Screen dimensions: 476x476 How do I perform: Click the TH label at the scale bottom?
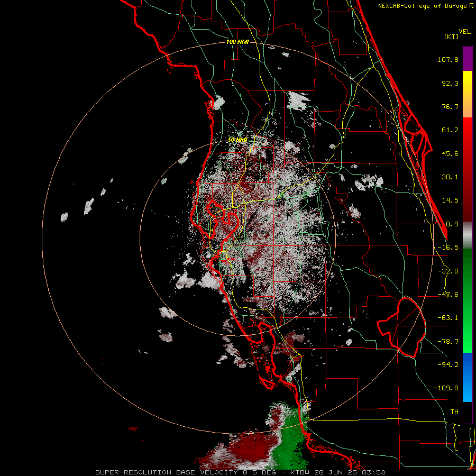pyautogui.click(x=454, y=412)
